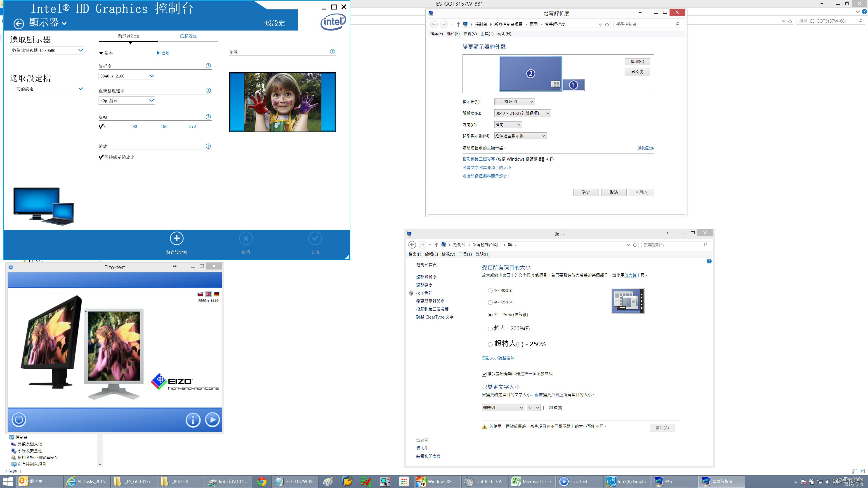Image resolution: width=868 pixels, height=488 pixels.
Task: Click Eizo-test info icon
Action: tap(193, 420)
